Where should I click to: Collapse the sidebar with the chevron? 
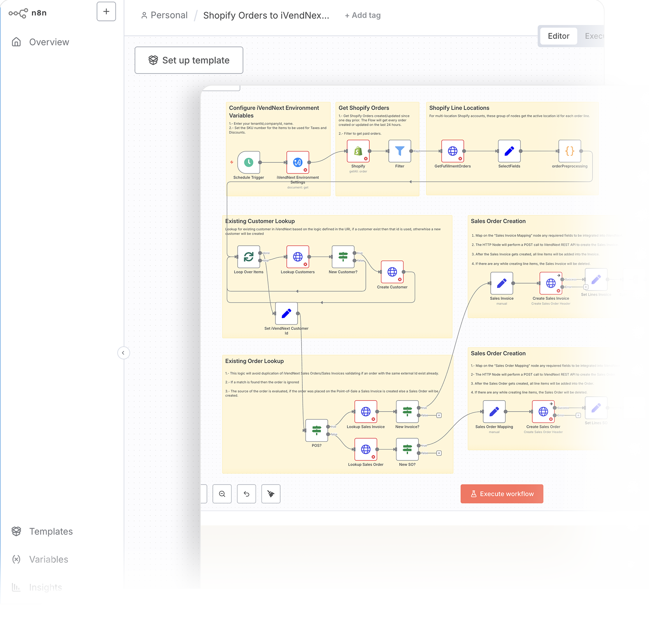click(123, 353)
